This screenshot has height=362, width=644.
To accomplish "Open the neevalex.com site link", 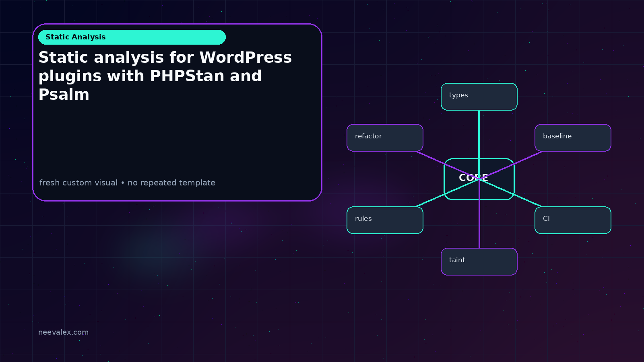I will click(63, 332).
